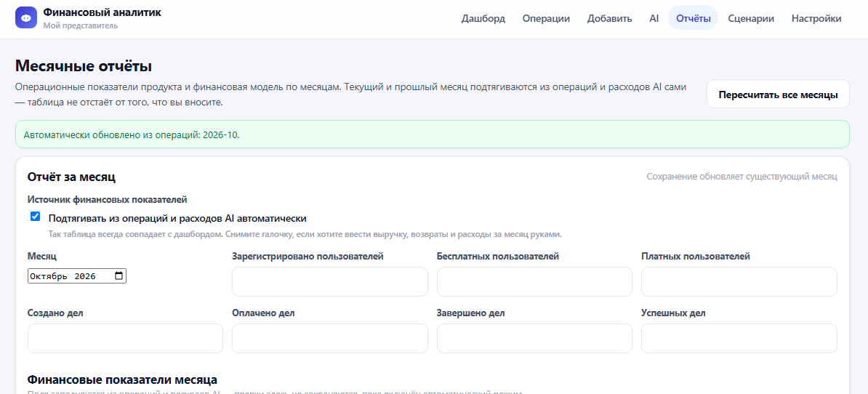Click Пересчитать все месяцы button
868x394 pixels.
778,94
